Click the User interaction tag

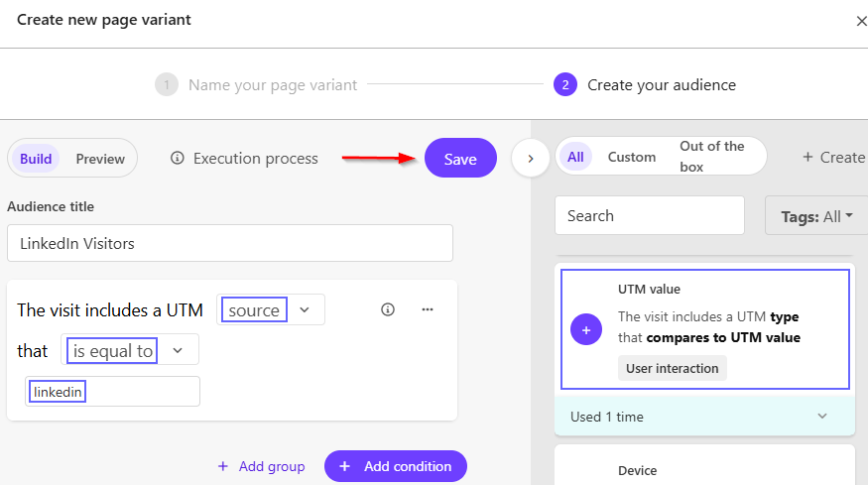click(672, 368)
